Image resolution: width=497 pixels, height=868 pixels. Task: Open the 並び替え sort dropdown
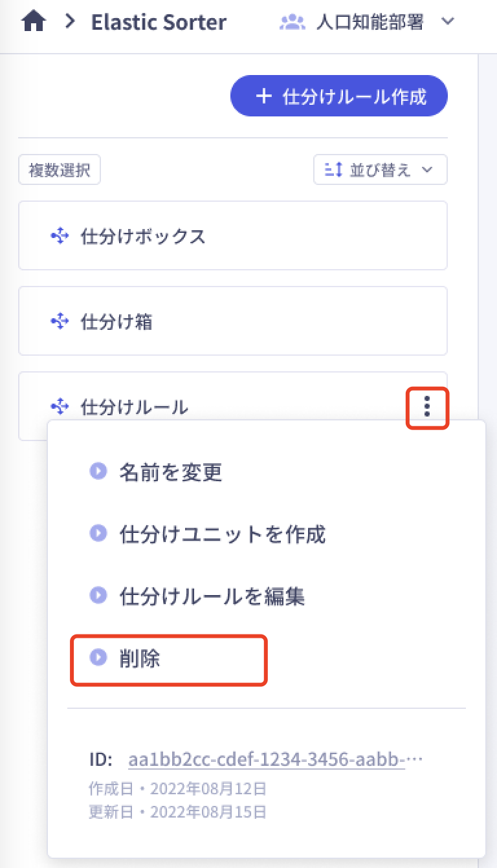381,169
